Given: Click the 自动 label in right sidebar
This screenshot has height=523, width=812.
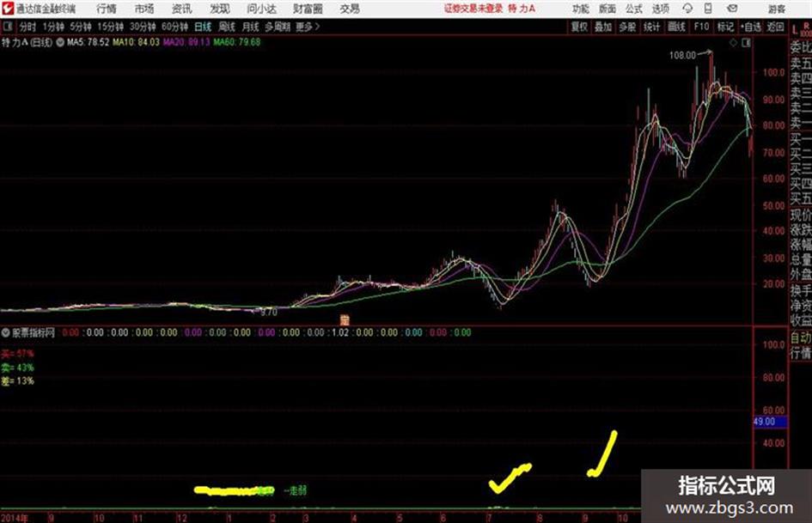Looking at the screenshot, I should pos(801,338).
